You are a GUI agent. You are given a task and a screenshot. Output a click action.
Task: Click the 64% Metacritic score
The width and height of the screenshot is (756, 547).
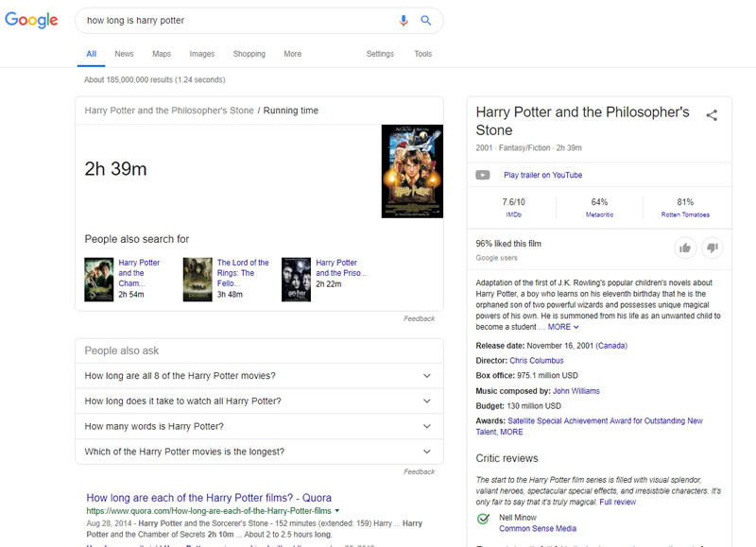(599, 202)
